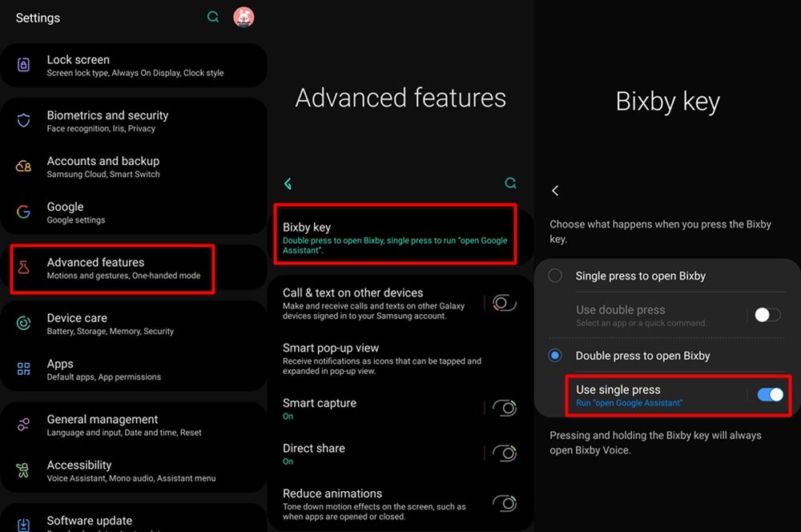Open Reduce animations details
This screenshot has height=532, width=801.
(377, 504)
